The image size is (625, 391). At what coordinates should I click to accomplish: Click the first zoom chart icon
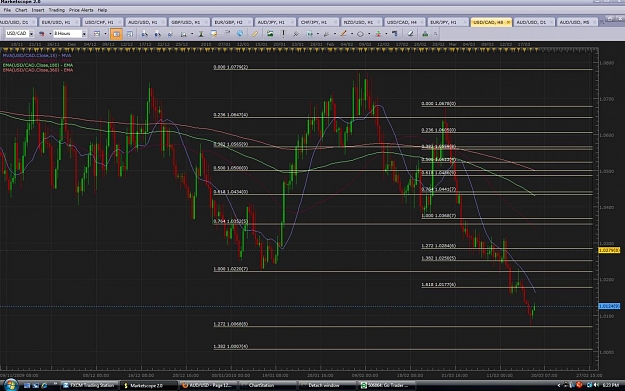144,34
